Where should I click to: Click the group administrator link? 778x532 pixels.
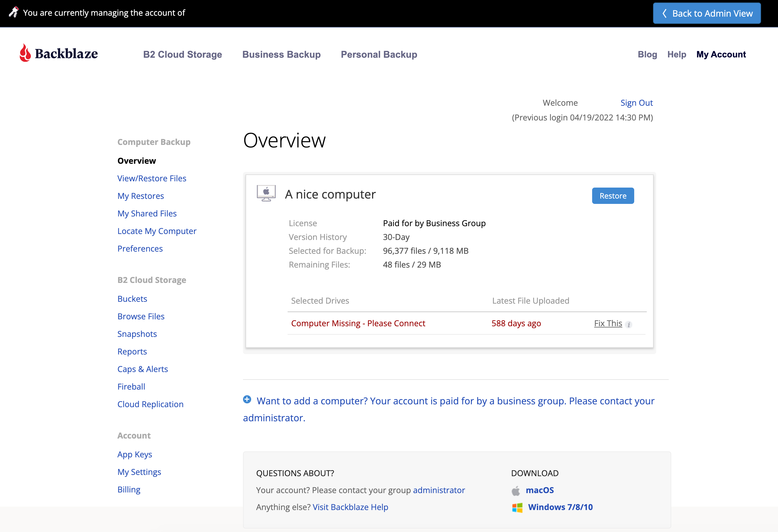[x=439, y=490]
